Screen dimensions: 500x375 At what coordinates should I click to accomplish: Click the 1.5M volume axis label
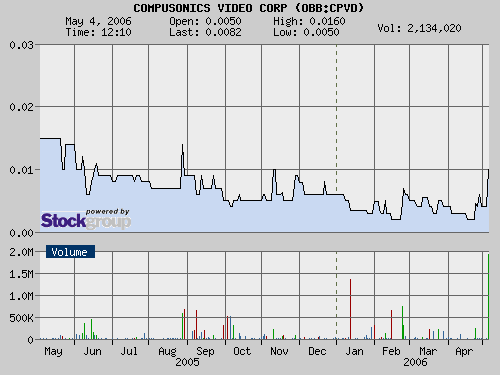click(21, 274)
